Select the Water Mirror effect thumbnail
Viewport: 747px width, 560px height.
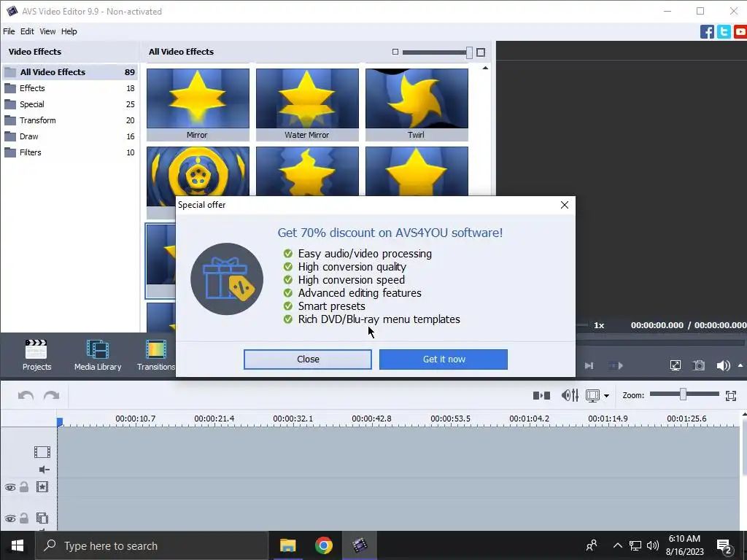point(307,104)
